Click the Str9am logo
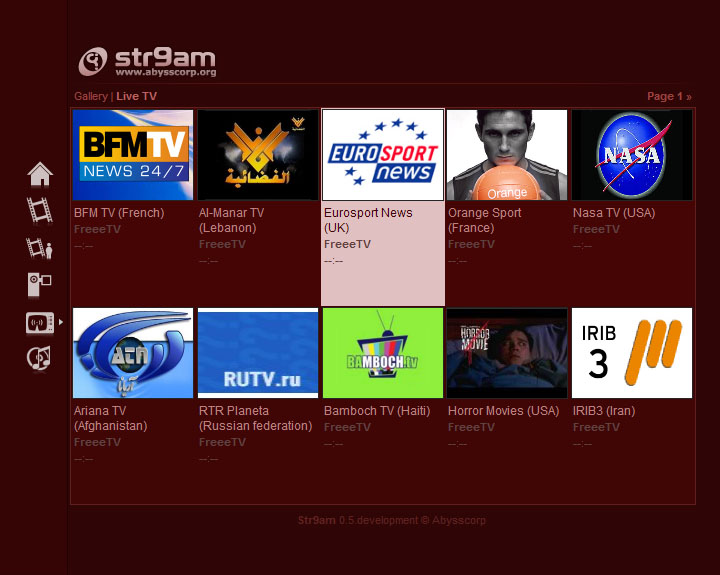The height and width of the screenshot is (575, 720). pos(147,61)
